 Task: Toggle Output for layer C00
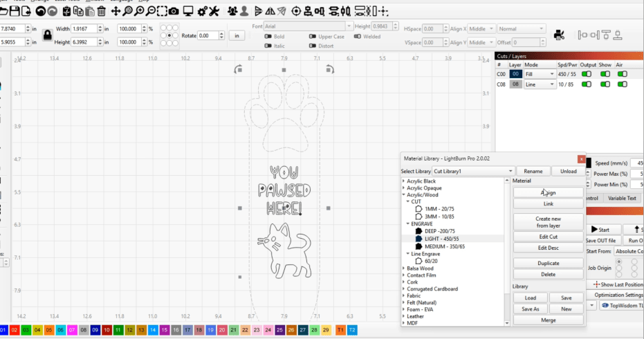coord(587,74)
